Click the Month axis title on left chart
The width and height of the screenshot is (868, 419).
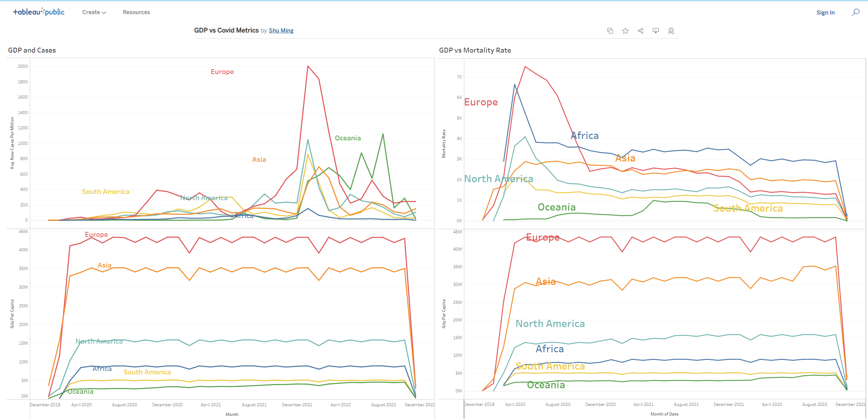(x=232, y=414)
